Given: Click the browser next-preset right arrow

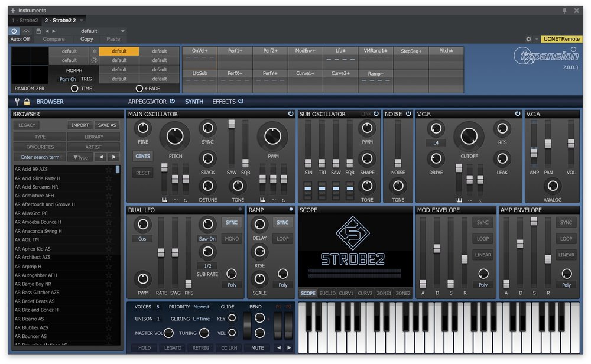Looking at the screenshot, I should click(114, 157).
